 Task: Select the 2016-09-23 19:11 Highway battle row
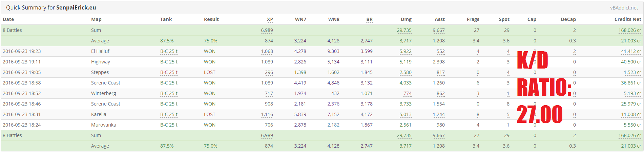tap(322, 62)
